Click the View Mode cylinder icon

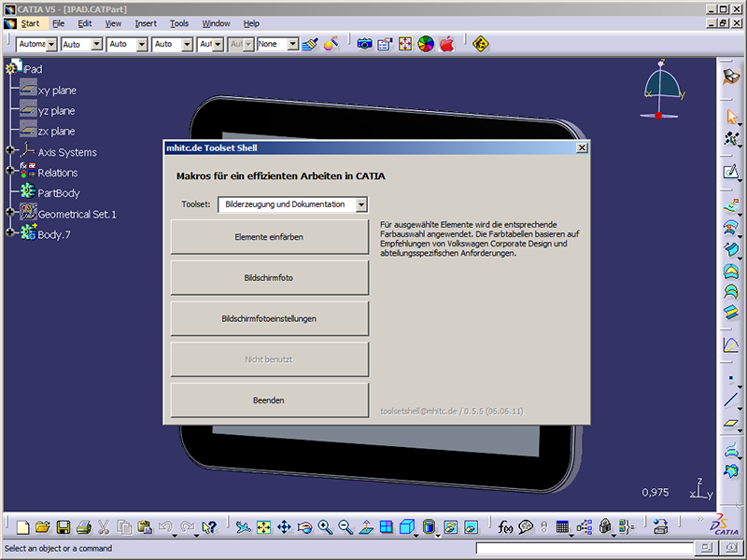tap(429, 526)
